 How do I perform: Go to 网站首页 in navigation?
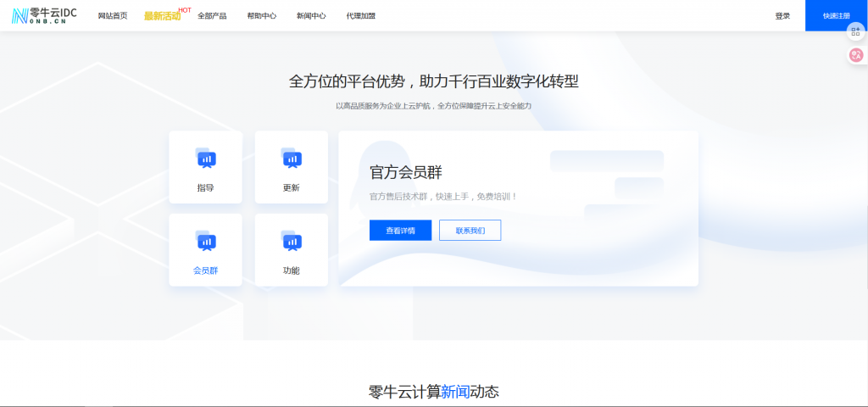click(113, 16)
